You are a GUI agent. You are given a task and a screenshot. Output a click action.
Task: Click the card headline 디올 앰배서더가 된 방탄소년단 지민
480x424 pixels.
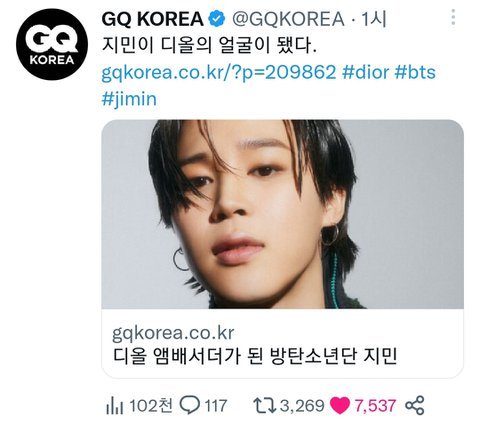pos(255,356)
